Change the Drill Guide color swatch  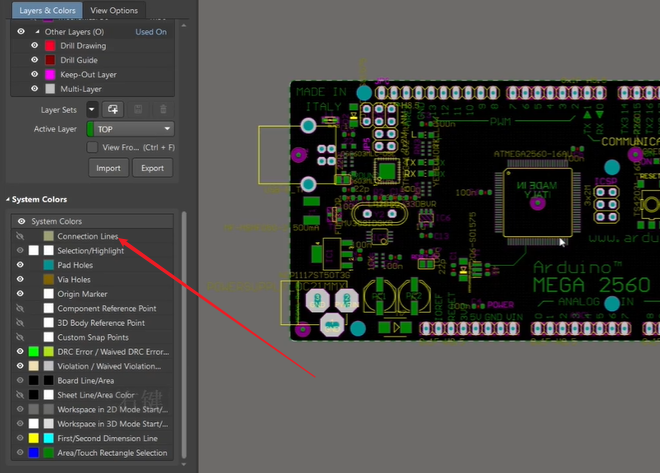point(50,60)
